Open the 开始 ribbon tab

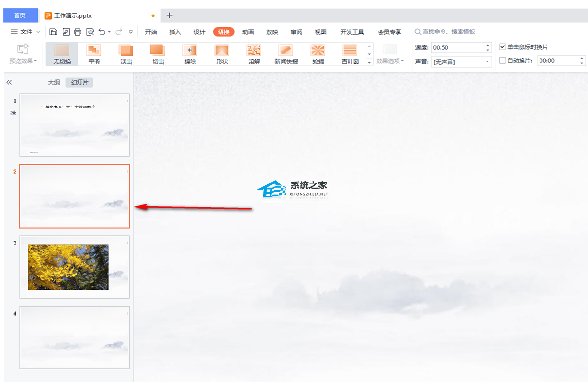[151, 32]
